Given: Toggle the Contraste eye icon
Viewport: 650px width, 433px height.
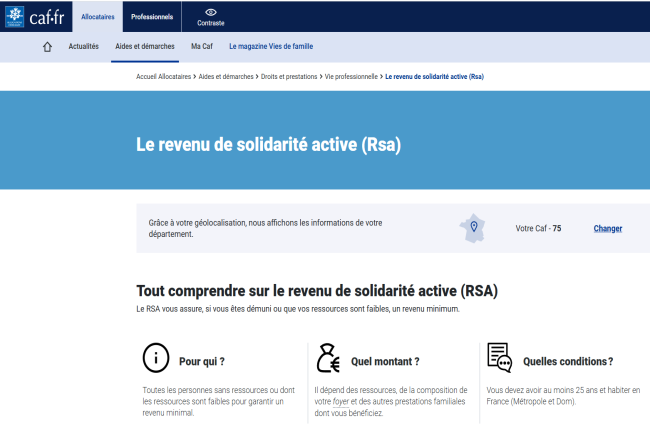Looking at the screenshot, I should pos(210,12).
